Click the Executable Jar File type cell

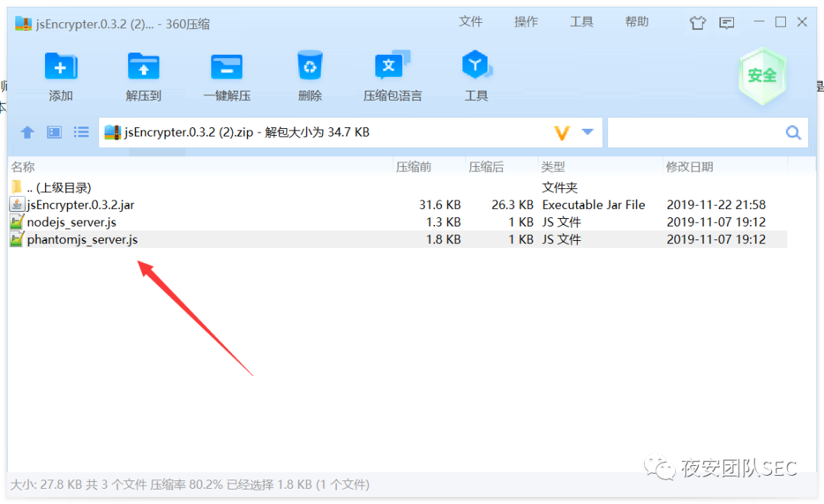pos(594,205)
